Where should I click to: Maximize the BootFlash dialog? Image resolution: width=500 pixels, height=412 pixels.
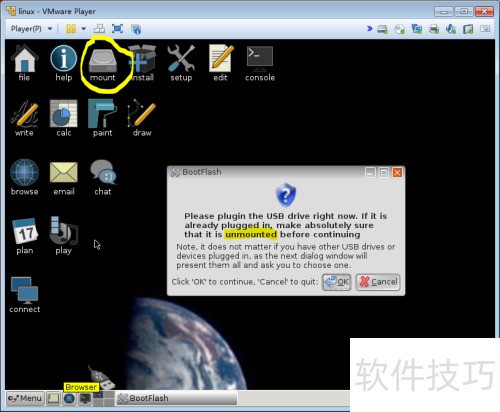[384, 173]
